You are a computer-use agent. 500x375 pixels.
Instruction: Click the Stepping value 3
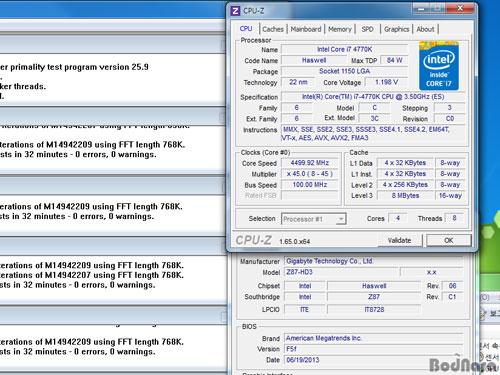[x=449, y=108]
